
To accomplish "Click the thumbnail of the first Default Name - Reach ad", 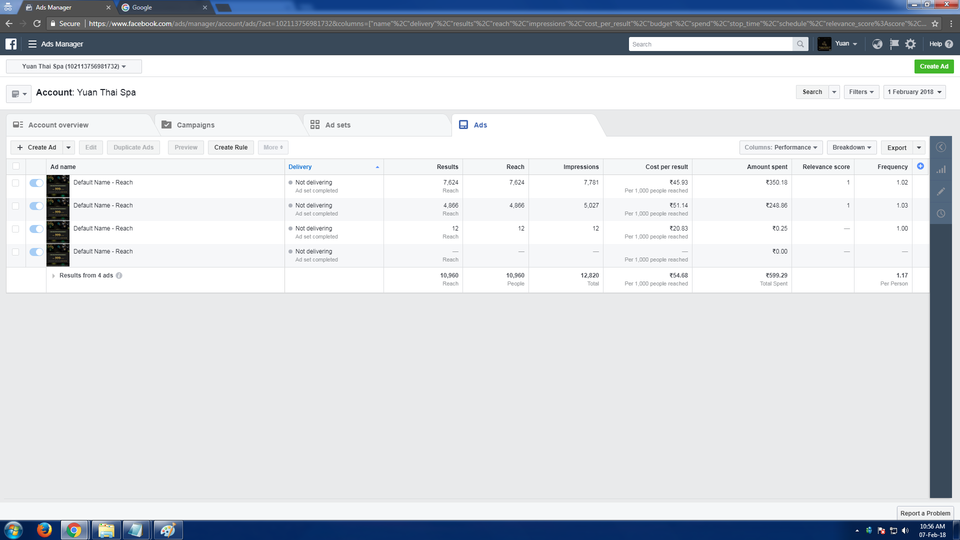I will tap(58, 186).
